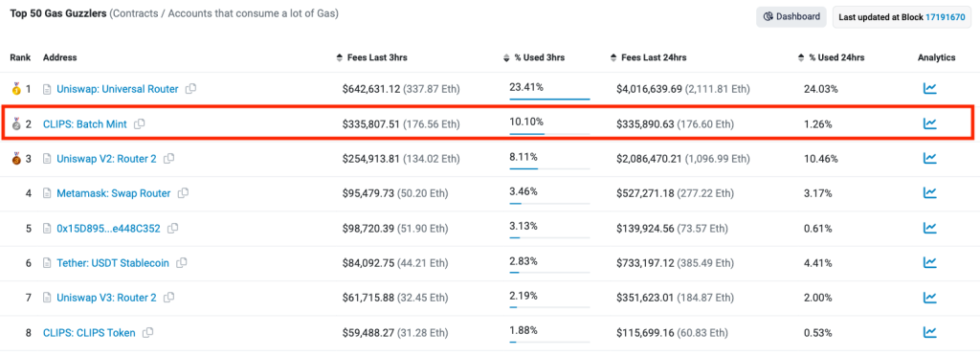Sort by % Used 24hrs column
The width and height of the screenshot is (980, 356).
click(832, 57)
